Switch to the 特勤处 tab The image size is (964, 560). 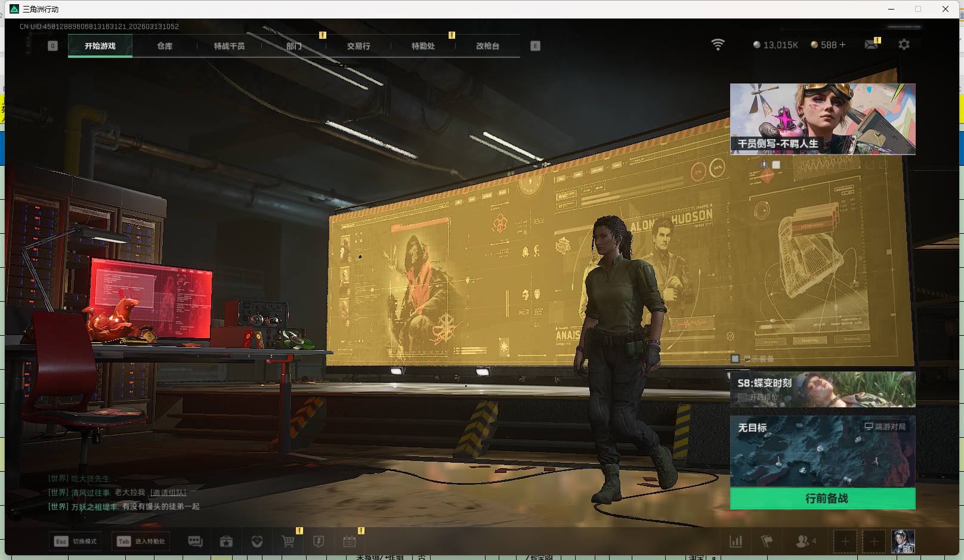423,46
